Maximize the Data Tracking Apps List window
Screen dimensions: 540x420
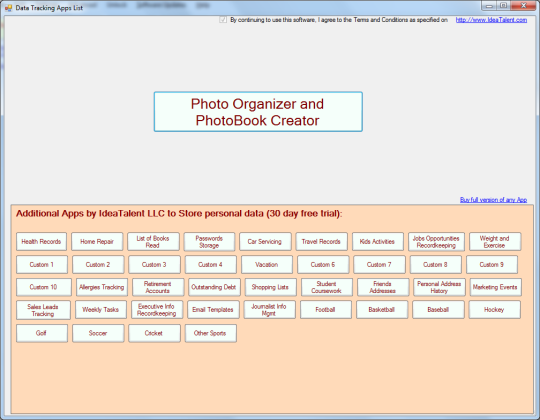tap(503, 6)
